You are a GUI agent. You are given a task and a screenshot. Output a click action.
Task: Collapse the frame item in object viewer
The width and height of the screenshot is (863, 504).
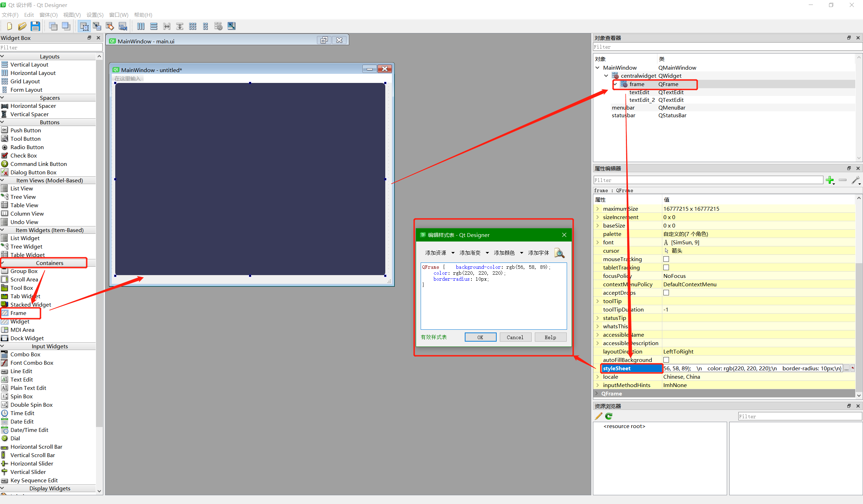pyautogui.click(x=615, y=84)
